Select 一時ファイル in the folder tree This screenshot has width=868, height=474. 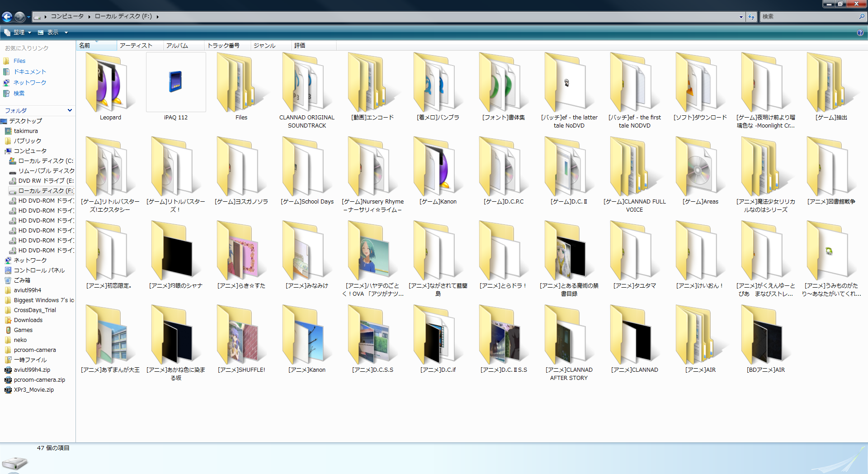30,360
